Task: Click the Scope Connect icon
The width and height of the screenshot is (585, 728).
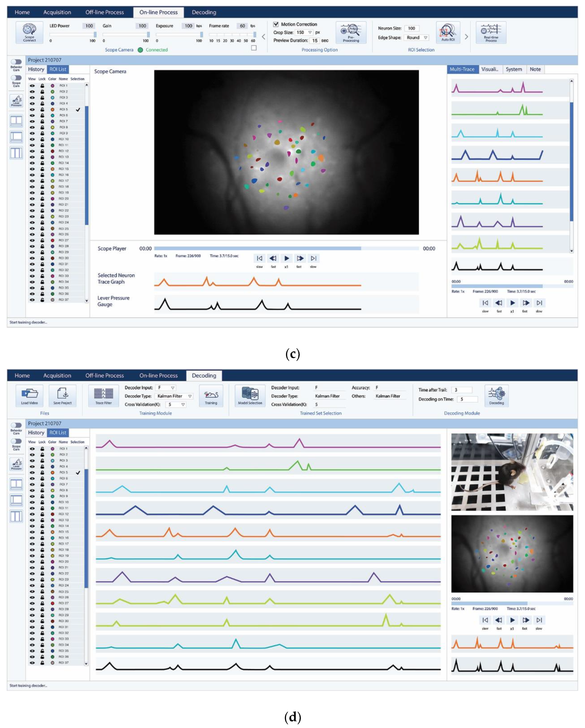Action: tap(29, 32)
